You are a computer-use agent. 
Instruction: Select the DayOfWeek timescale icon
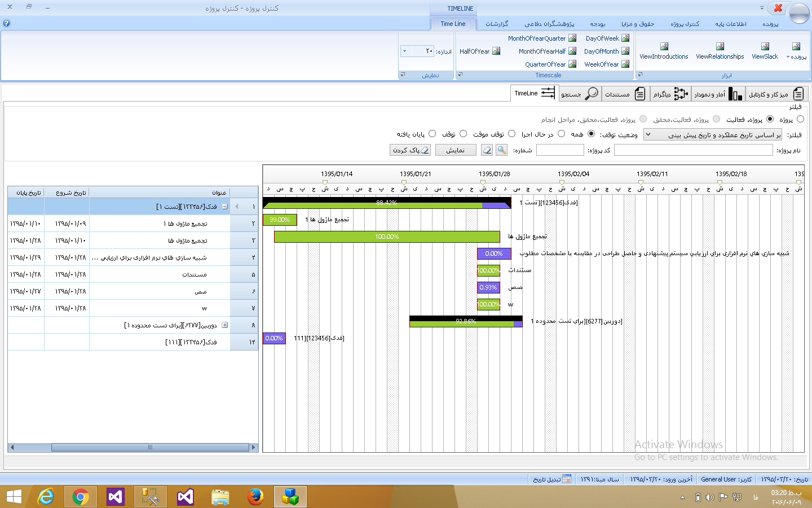tap(625, 38)
